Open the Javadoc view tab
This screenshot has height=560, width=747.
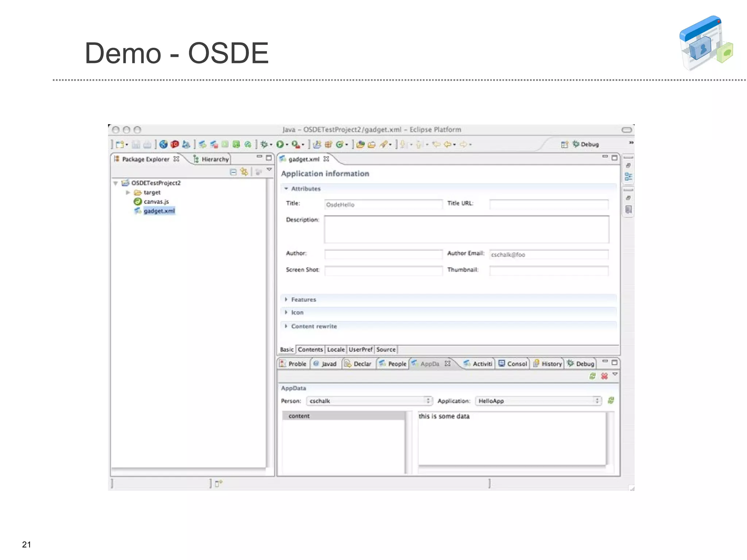(x=325, y=364)
